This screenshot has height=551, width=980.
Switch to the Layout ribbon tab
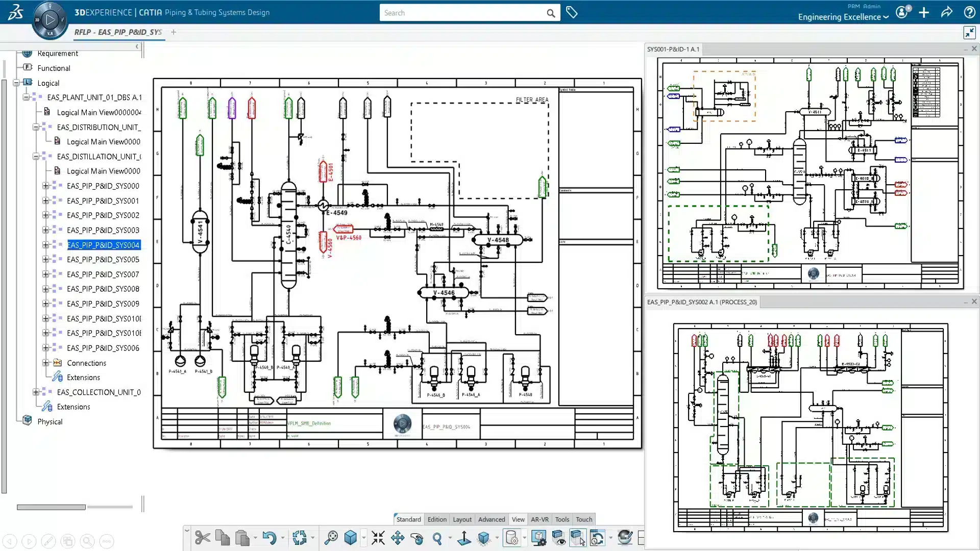461,519
